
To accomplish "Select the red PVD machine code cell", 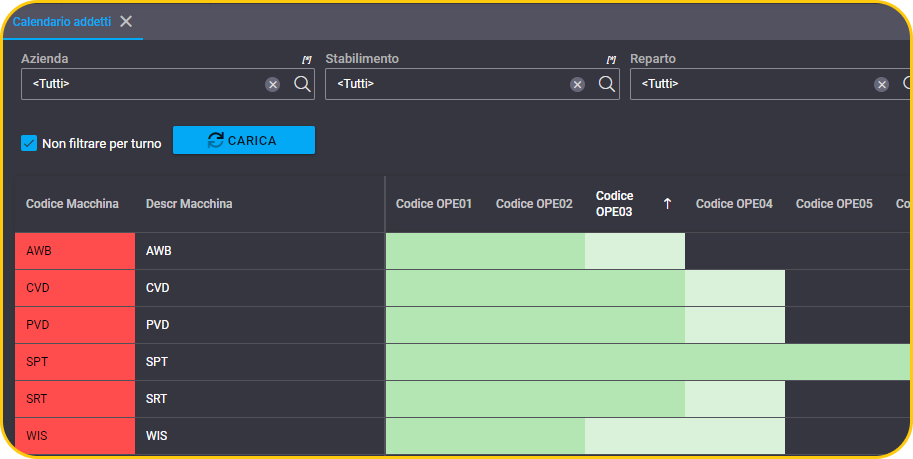I will click(x=75, y=325).
